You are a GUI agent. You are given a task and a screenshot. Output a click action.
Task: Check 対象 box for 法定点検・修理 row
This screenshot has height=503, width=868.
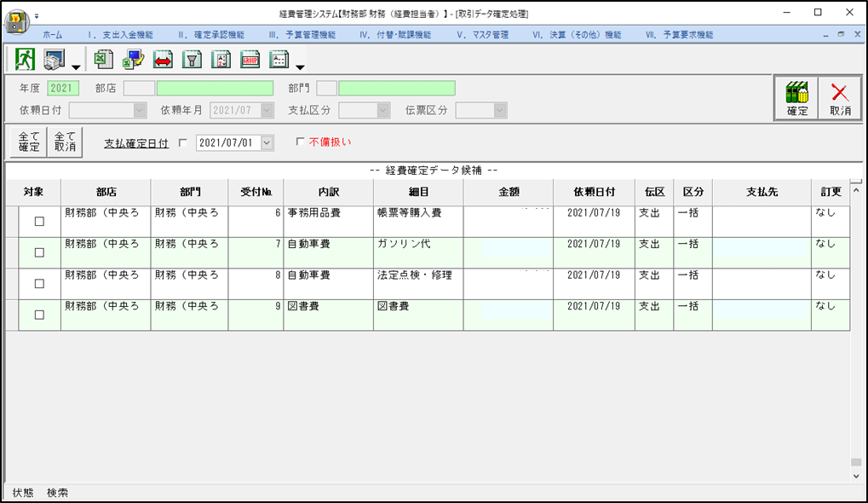coord(39,283)
